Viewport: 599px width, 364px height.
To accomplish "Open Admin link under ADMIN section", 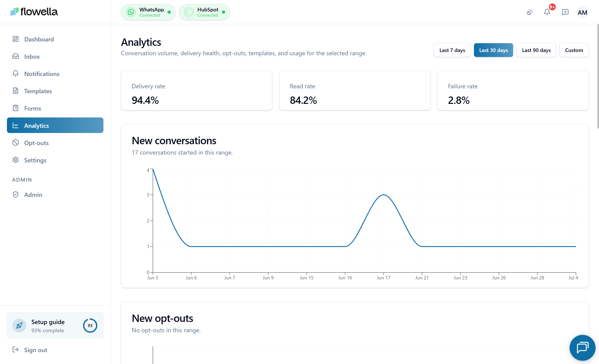I will (55, 195).
